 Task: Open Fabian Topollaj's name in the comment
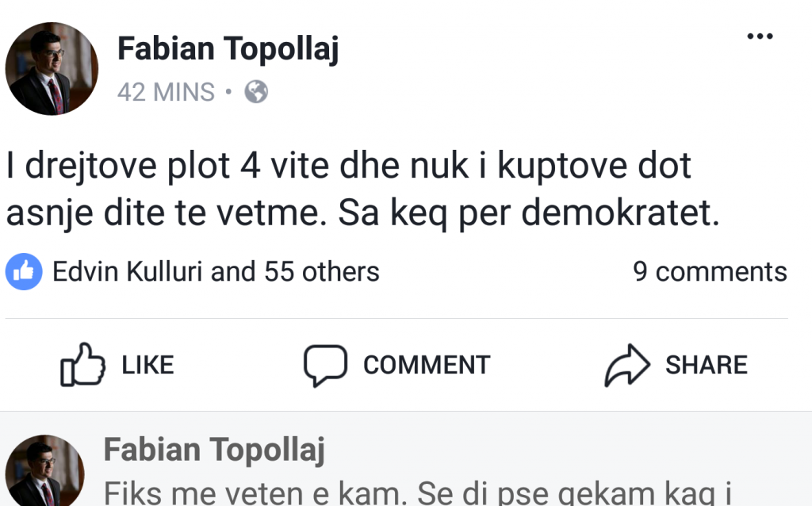(214, 450)
